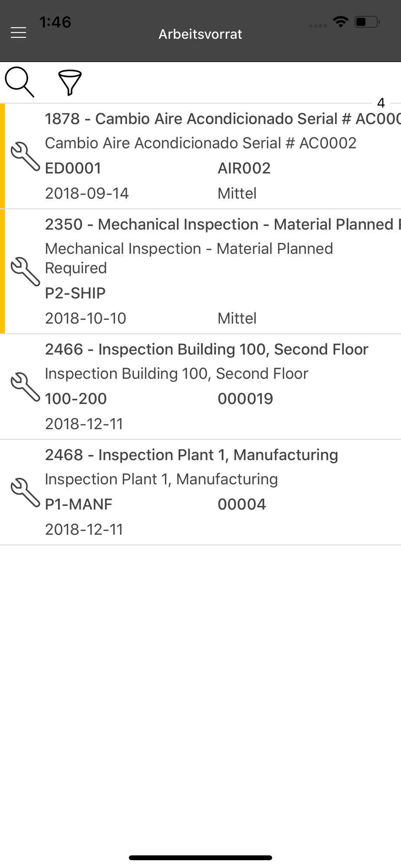Screen dimensions: 401x868
Task: Click wrench icon for work order 2350
Action: pos(25,271)
